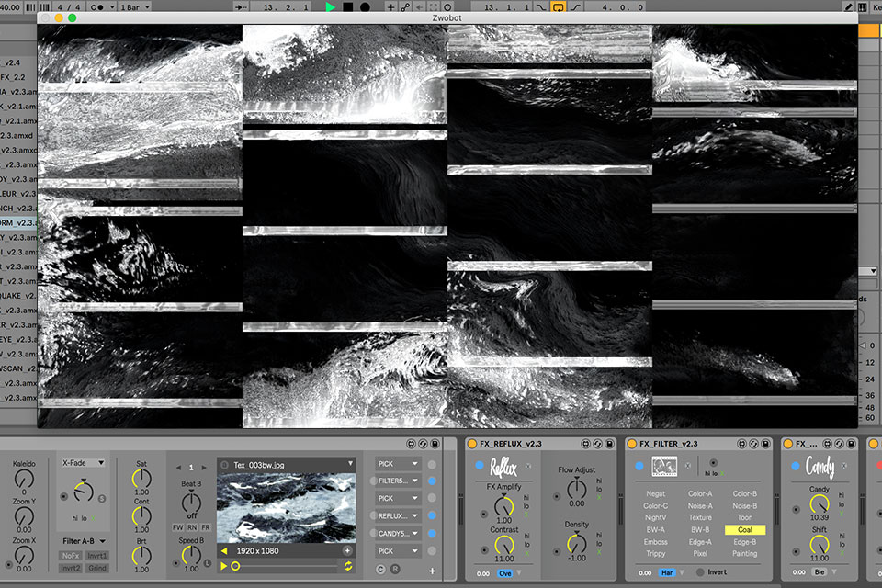Click the Stop button in transport bar
Screen dimensions: 882x588
coord(348,6)
